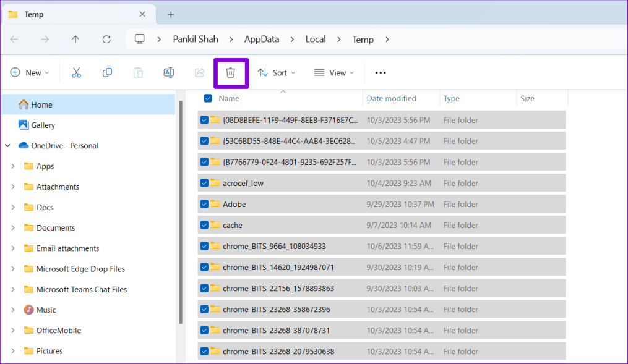Refresh the current folder view
The width and height of the screenshot is (628, 364).
106,39
